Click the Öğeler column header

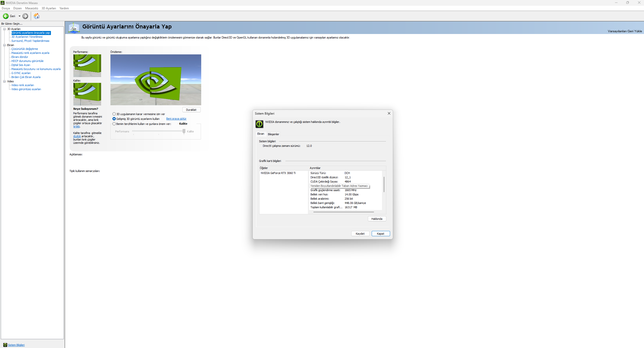(284, 168)
